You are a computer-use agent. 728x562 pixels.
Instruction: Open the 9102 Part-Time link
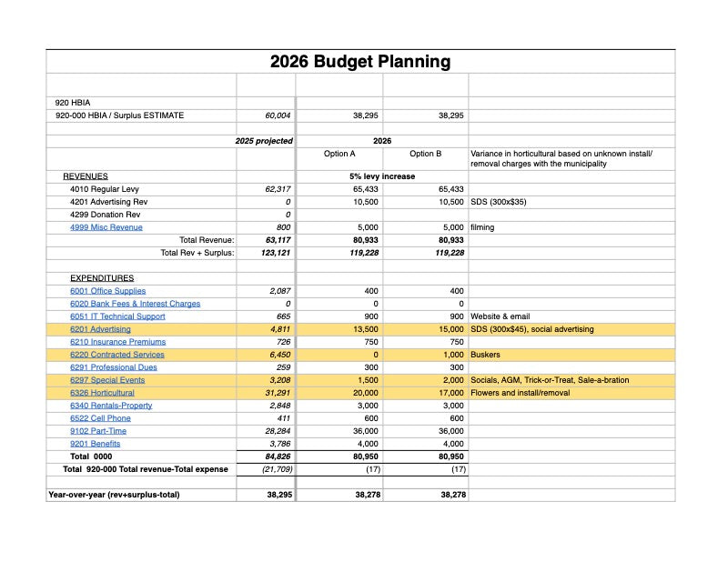click(x=98, y=431)
